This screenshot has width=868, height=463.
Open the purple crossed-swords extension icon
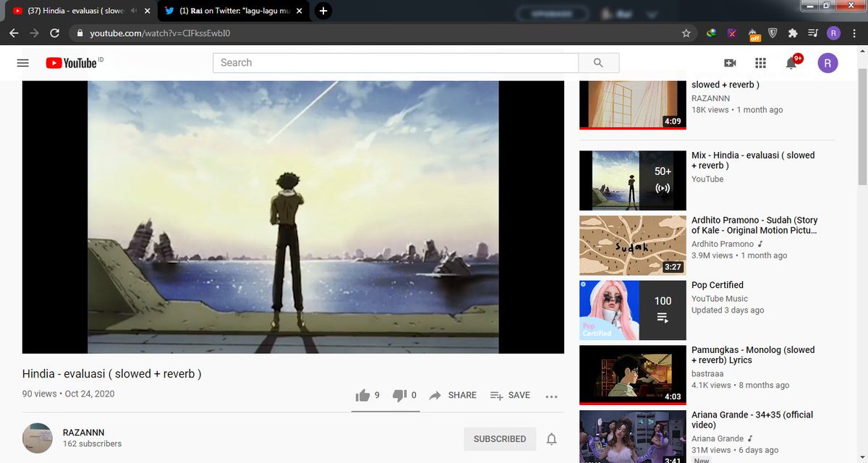tap(733, 33)
